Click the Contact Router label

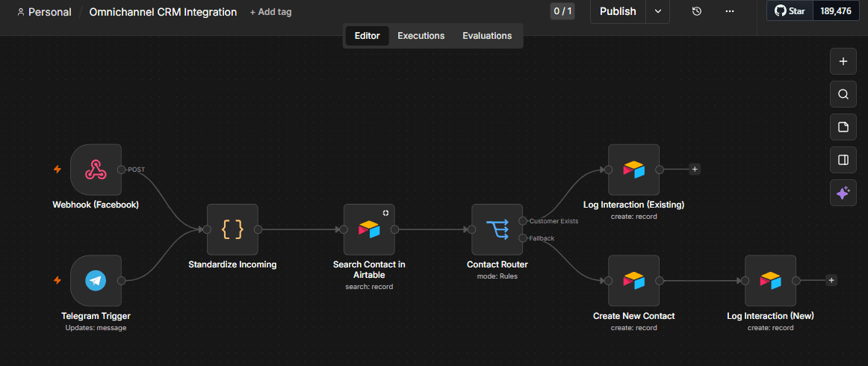click(x=497, y=264)
